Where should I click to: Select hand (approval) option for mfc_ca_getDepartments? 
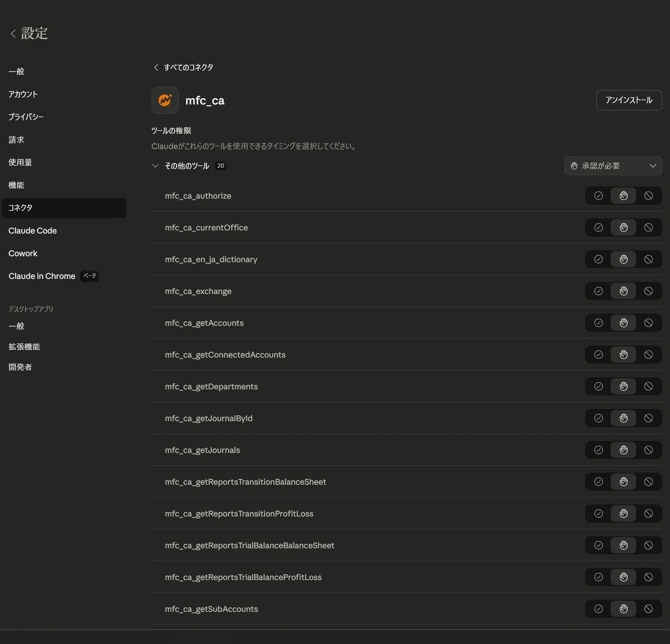[x=624, y=387]
